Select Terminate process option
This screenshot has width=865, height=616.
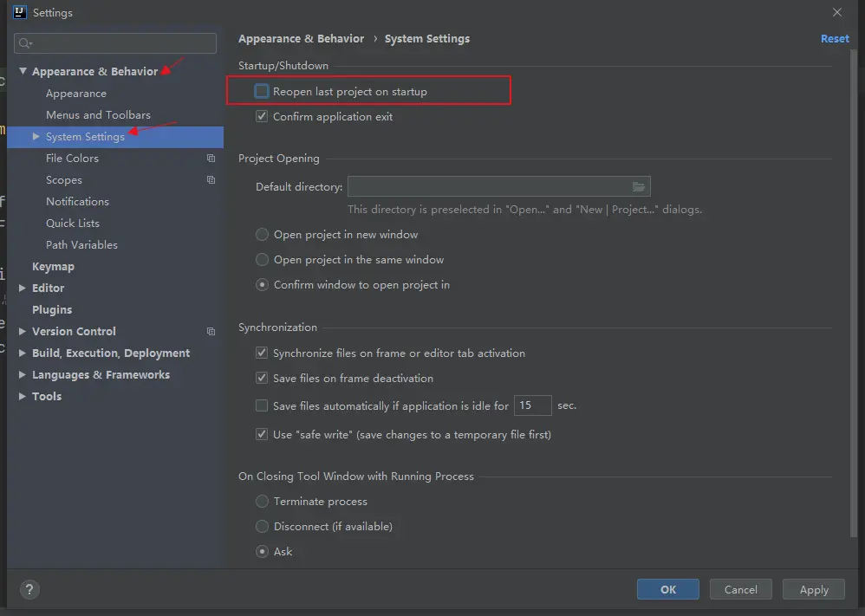point(262,502)
